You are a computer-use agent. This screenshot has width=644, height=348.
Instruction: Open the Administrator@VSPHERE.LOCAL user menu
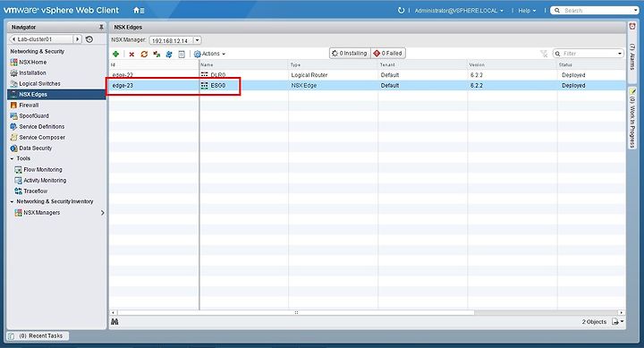pyautogui.click(x=459, y=11)
